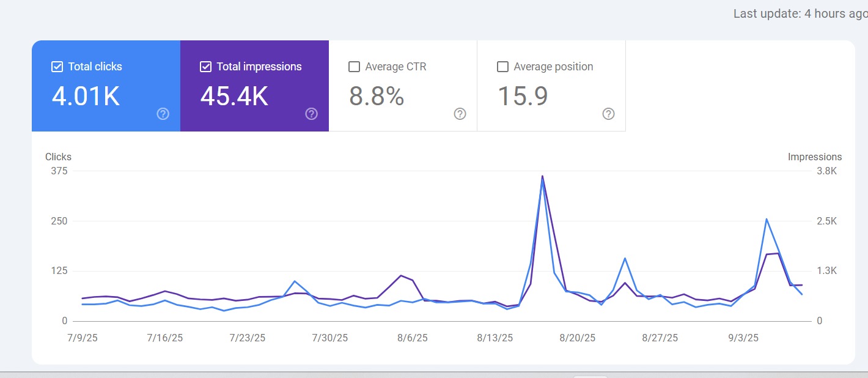Image resolution: width=868 pixels, height=378 pixels.
Task: Click the 45.4K impressions value
Action: click(x=234, y=97)
